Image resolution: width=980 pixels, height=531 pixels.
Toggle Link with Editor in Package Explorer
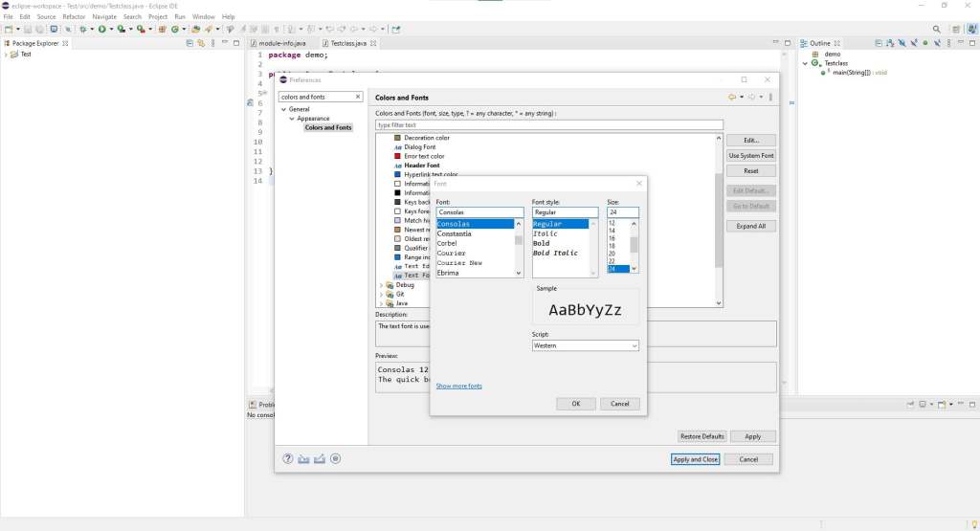pyautogui.click(x=201, y=43)
